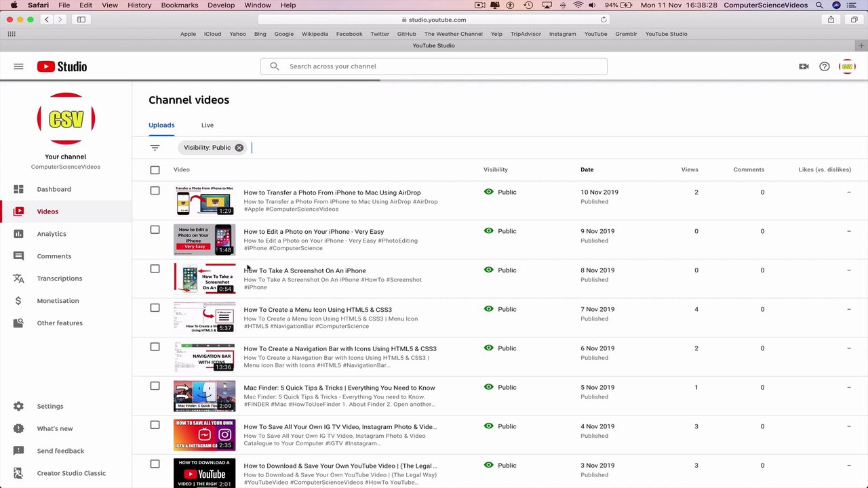
Task: Click Safari's back navigation arrow
Action: point(47,20)
